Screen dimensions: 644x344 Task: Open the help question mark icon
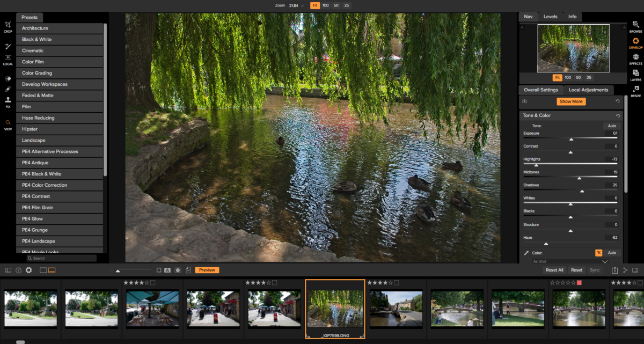[x=19, y=270]
